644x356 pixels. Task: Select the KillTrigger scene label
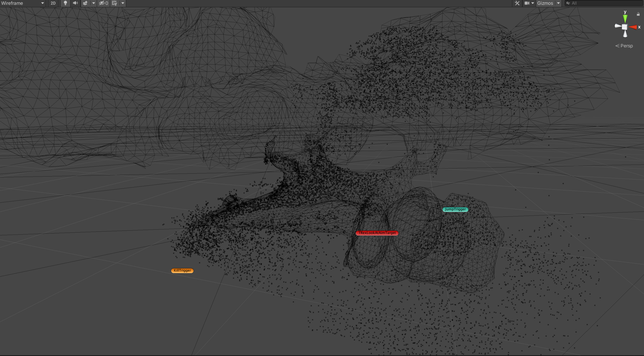(x=182, y=271)
